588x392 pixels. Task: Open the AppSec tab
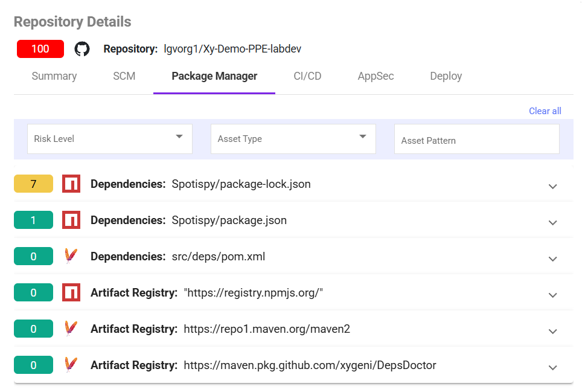coord(375,76)
